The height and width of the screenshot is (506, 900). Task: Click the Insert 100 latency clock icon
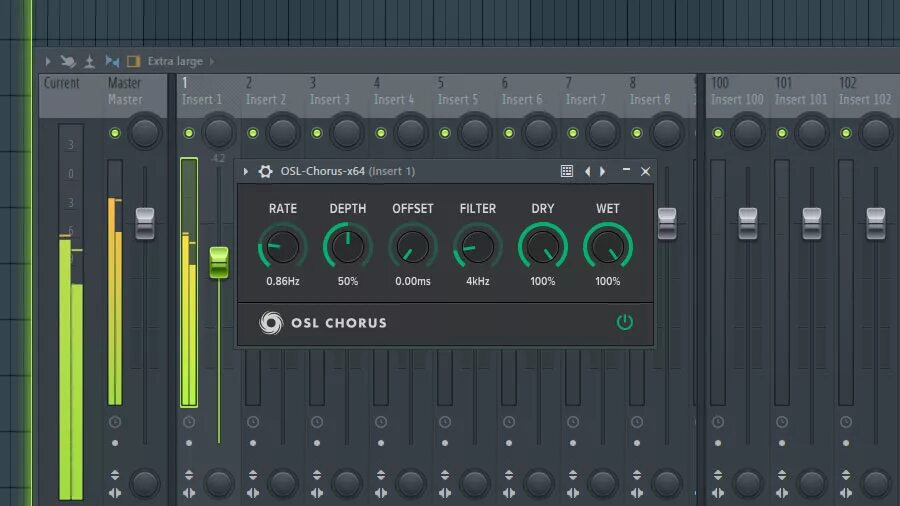[x=718, y=422]
